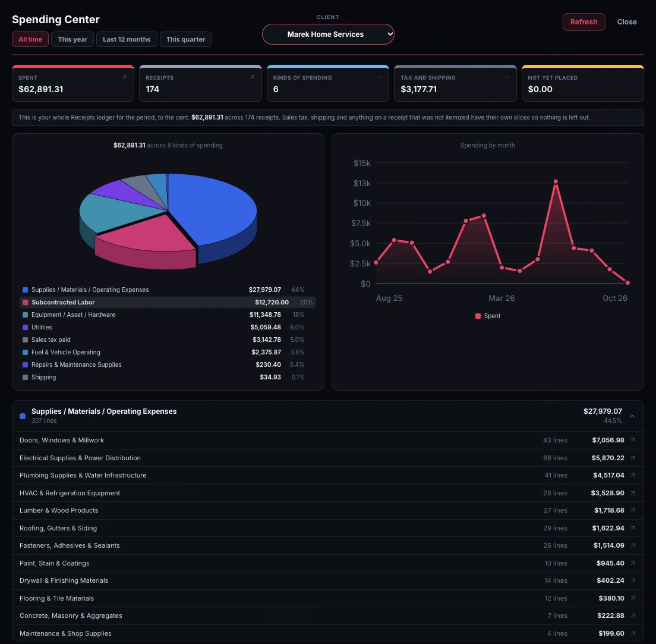The image size is (656, 644).
Task: Select HVAC & Refrigeration Equipment row label
Action: click(70, 494)
